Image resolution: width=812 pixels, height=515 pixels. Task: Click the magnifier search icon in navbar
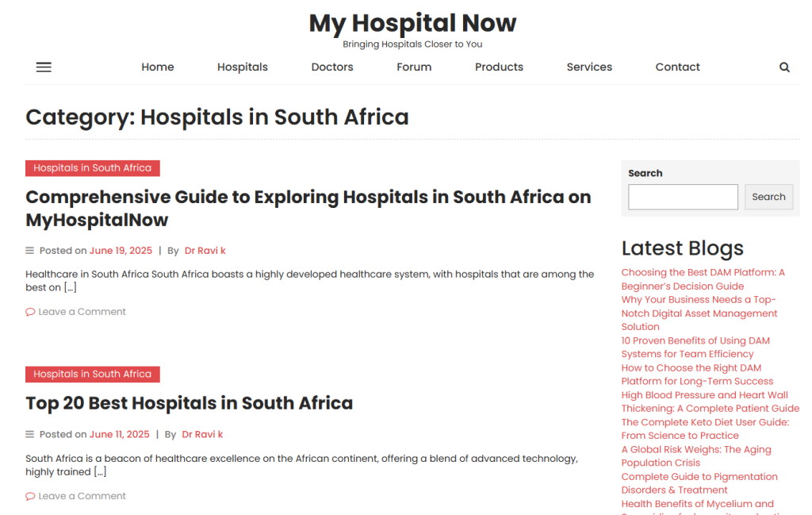[784, 67]
